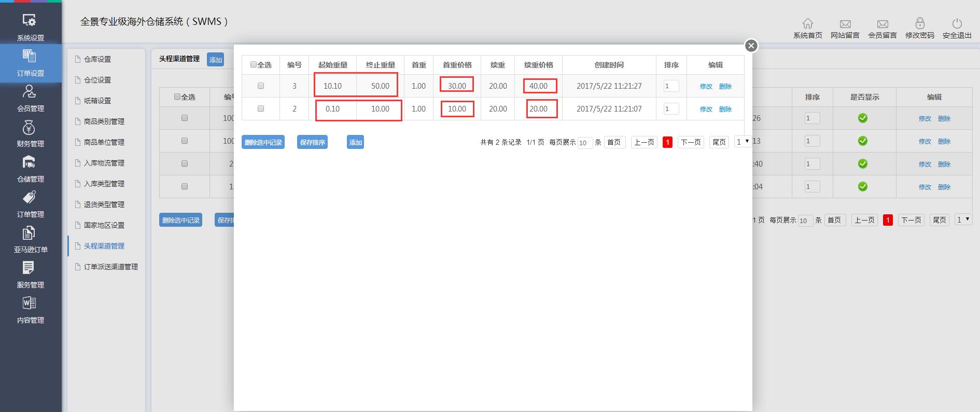The width and height of the screenshot is (980, 412).
Task: Click the 安全退出 power icon
Action: point(957,23)
